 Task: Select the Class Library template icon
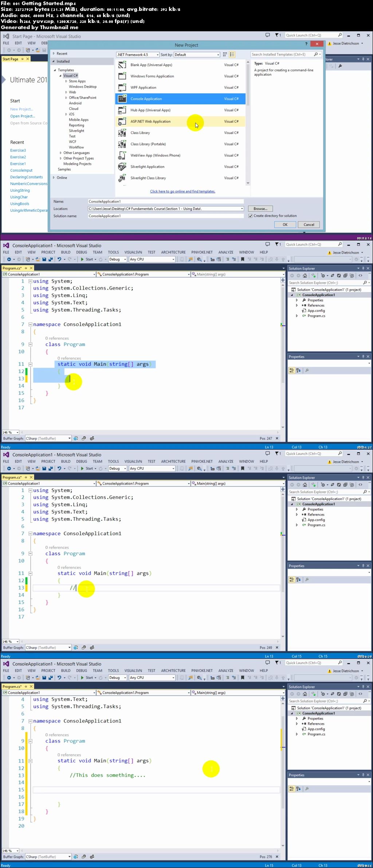tap(122, 133)
